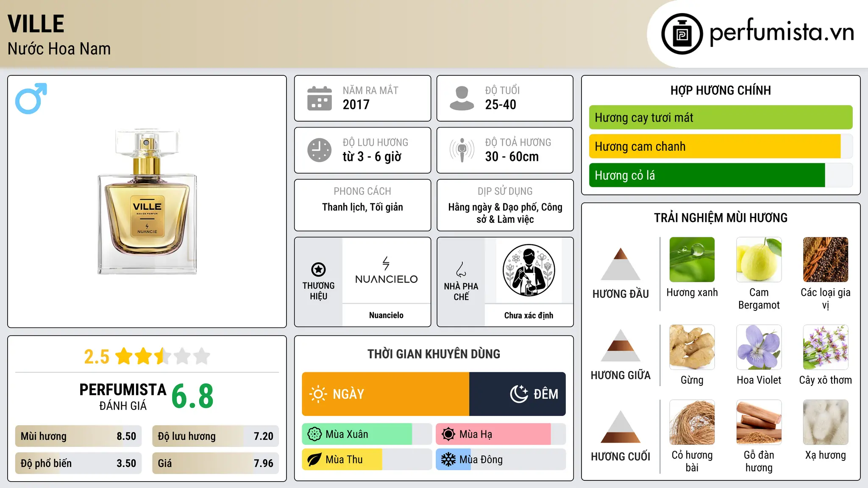Click the Mùa Xuân season bar
868x488 pixels.
pos(367,434)
